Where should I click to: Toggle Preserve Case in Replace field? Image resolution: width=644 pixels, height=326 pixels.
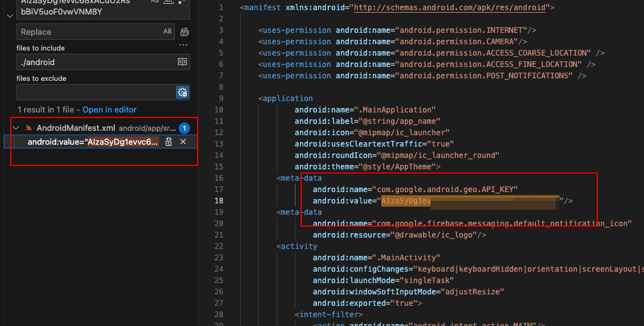click(x=167, y=32)
